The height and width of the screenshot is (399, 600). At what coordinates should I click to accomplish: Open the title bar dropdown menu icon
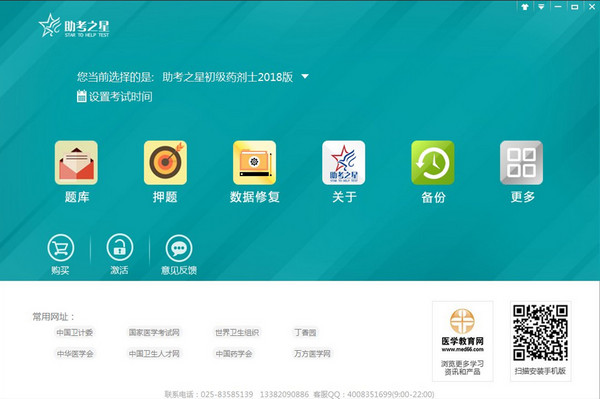point(541,7)
